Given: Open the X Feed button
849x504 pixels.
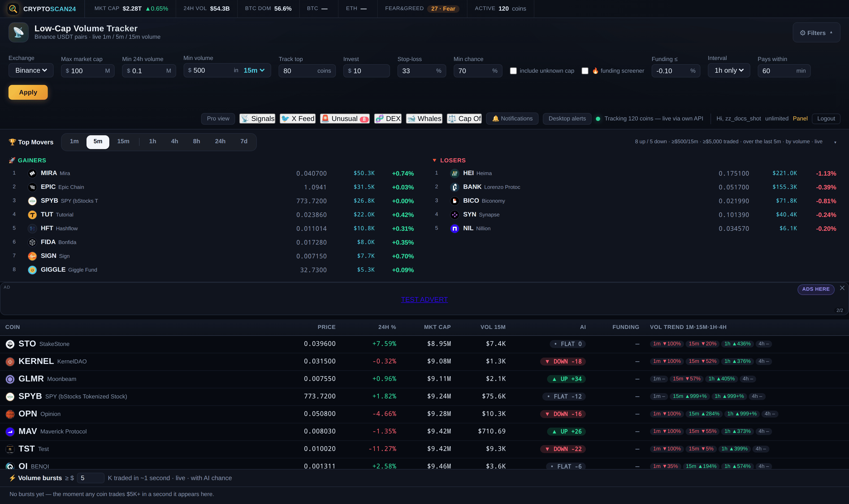Looking at the screenshot, I should (298, 119).
